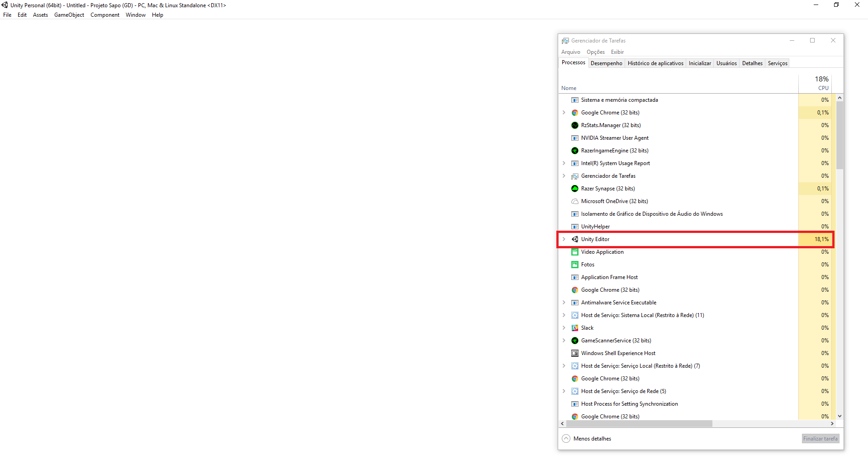Click the GameScannerService icon

pyautogui.click(x=575, y=341)
